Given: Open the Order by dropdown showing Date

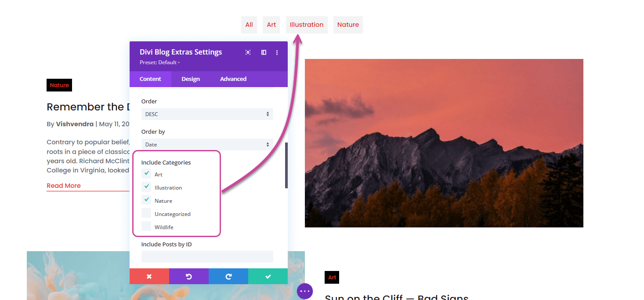Looking at the screenshot, I should tap(207, 144).
